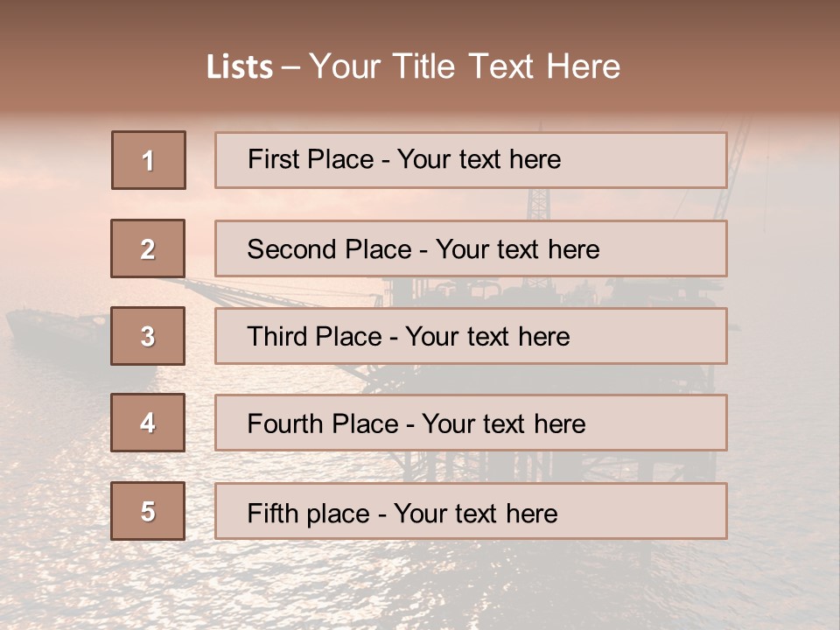Click the number 5 box

[148, 511]
